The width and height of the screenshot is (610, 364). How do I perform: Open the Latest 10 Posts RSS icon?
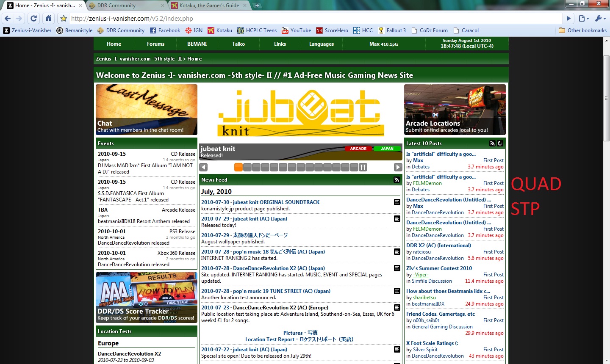point(492,143)
